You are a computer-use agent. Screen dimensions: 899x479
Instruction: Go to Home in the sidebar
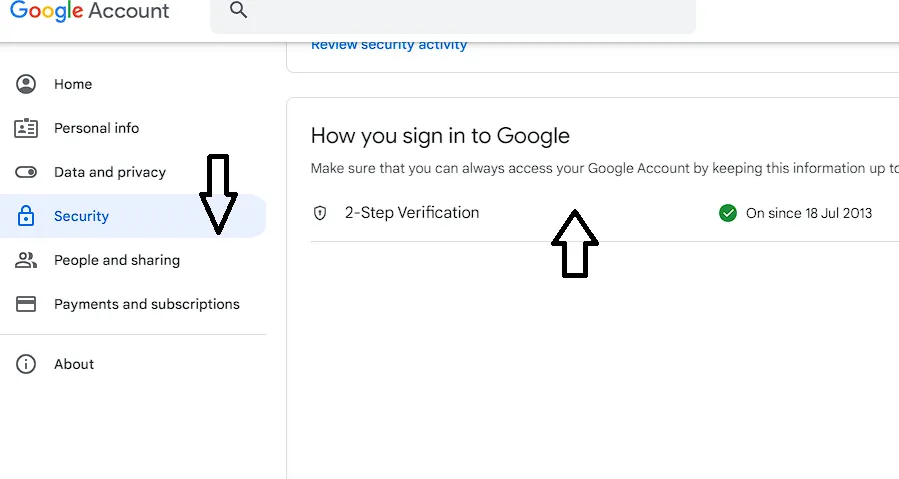point(73,84)
